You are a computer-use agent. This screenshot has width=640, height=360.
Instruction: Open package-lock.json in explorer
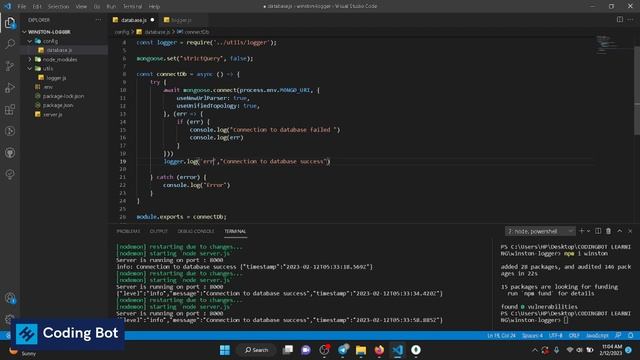pos(64,96)
